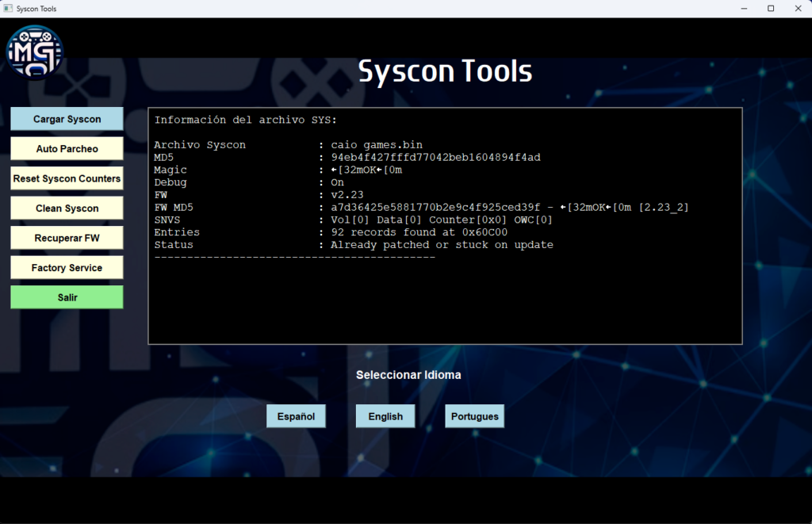The height and width of the screenshot is (524, 812).
Task: Maximize the Syscon Tools window
Action: [771, 8]
